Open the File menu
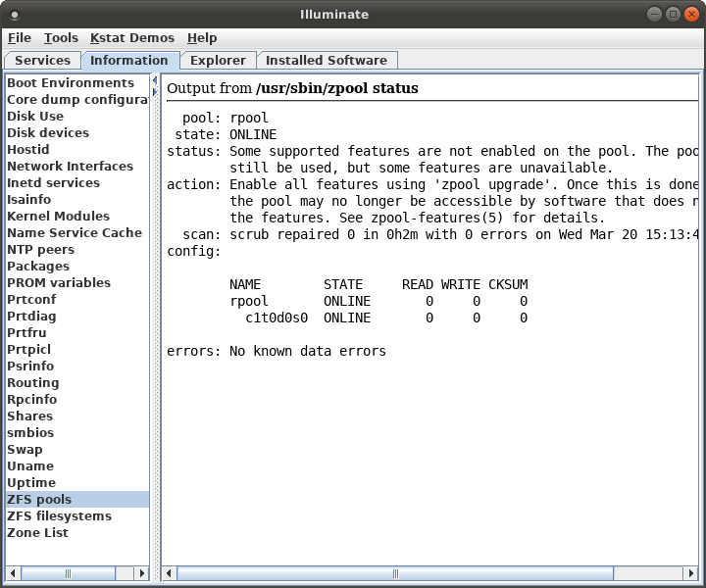The image size is (706, 588). [20, 38]
